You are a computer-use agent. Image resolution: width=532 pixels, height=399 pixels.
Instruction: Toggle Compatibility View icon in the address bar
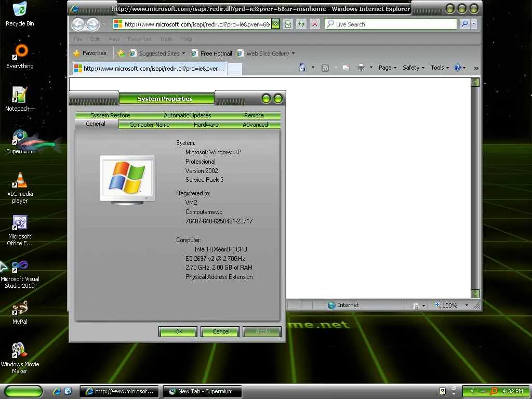tap(287, 24)
